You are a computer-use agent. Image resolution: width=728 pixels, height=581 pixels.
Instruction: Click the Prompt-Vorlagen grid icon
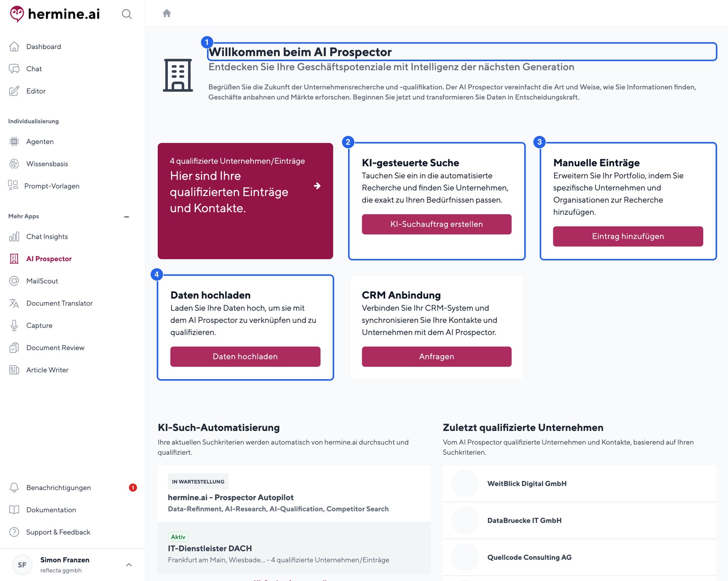(13, 185)
